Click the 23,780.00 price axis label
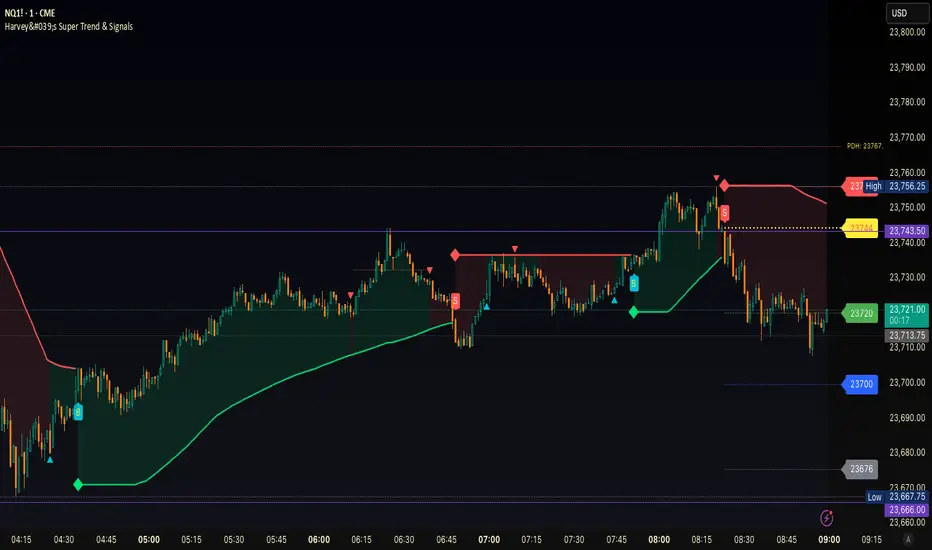Screen dimensions: 932x550 point(907,102)
